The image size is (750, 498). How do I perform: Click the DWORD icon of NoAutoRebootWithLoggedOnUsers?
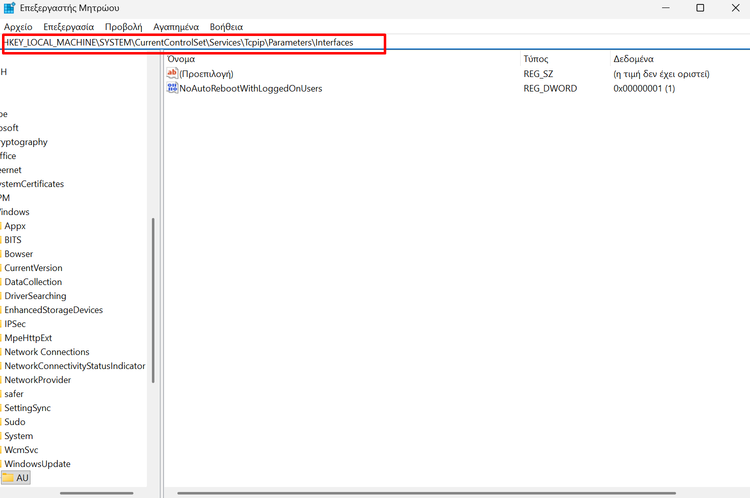coord(172,88)
